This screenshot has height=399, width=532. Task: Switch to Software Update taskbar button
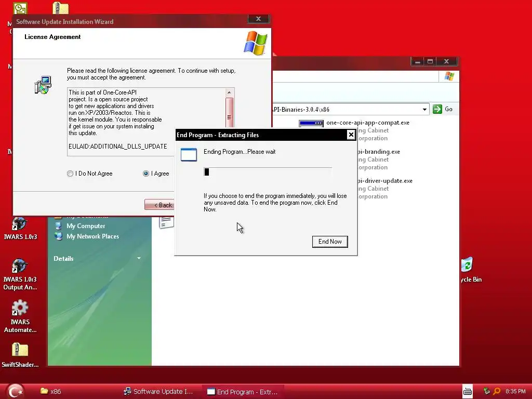(158, 392)
